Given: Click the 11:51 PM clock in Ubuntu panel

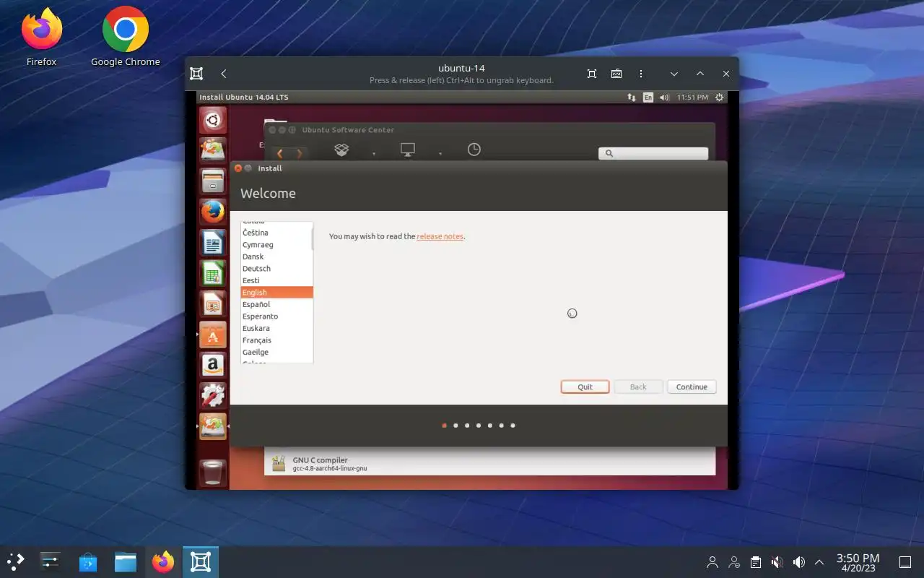Looking at the screenshot, I should point(692,97).
